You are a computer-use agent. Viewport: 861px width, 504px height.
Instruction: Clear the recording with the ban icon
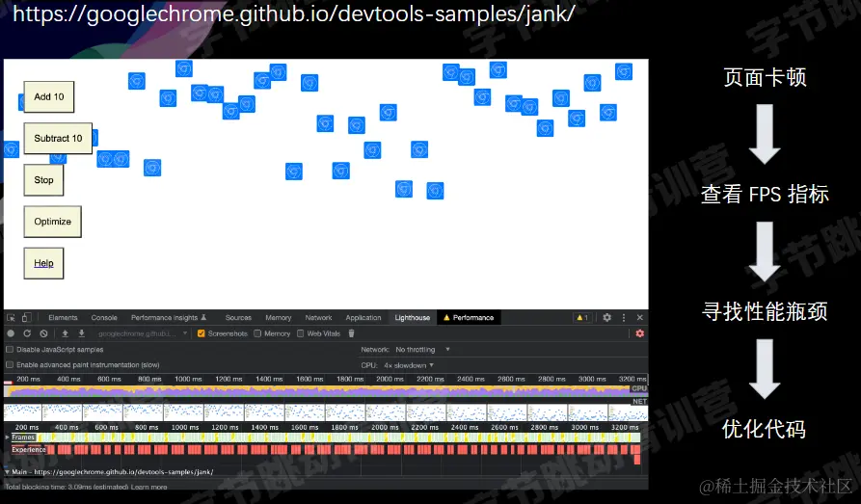coord(44,333)
